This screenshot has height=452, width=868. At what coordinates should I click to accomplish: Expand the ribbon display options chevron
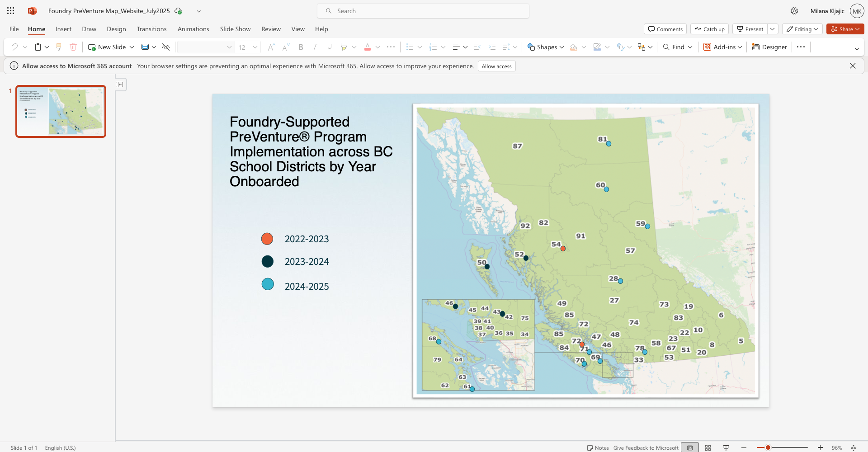[x=857, y=48]
